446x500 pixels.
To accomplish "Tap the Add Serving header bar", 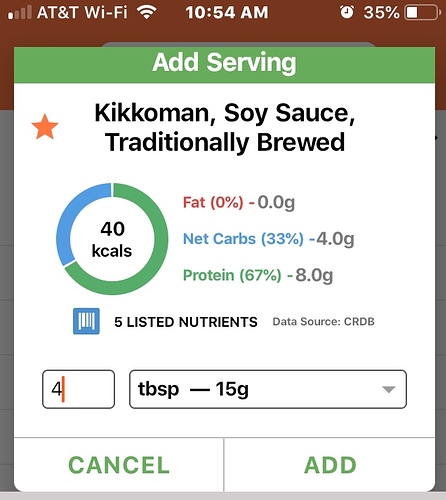I will 224,65.
